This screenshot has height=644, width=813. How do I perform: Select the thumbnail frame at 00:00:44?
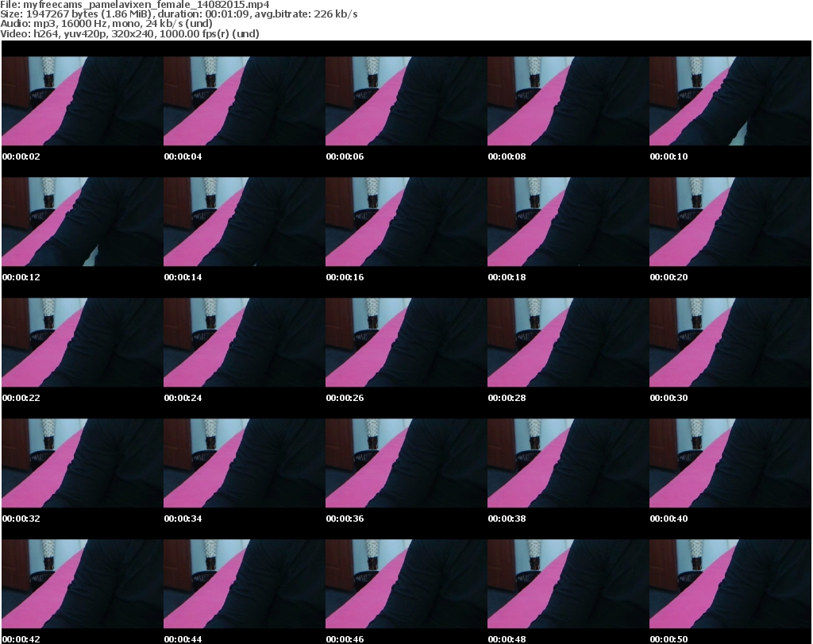(244, 584)
